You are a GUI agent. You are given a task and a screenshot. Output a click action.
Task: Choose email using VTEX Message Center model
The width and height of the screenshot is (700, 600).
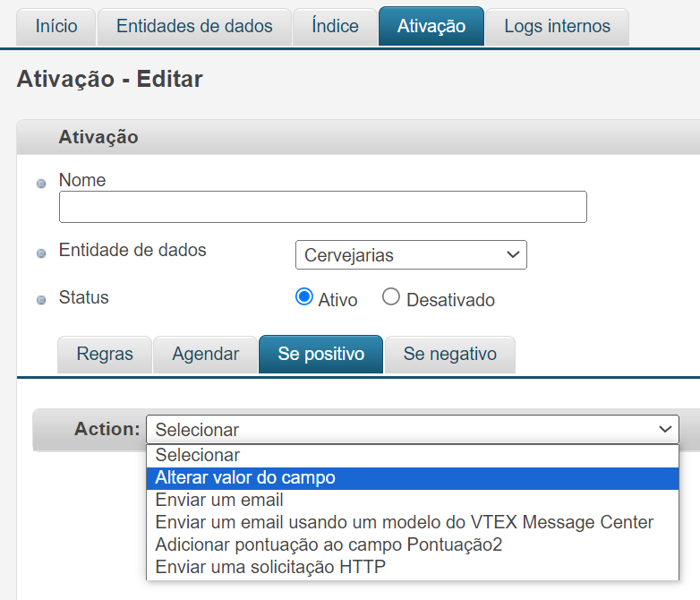pos(404,522)
